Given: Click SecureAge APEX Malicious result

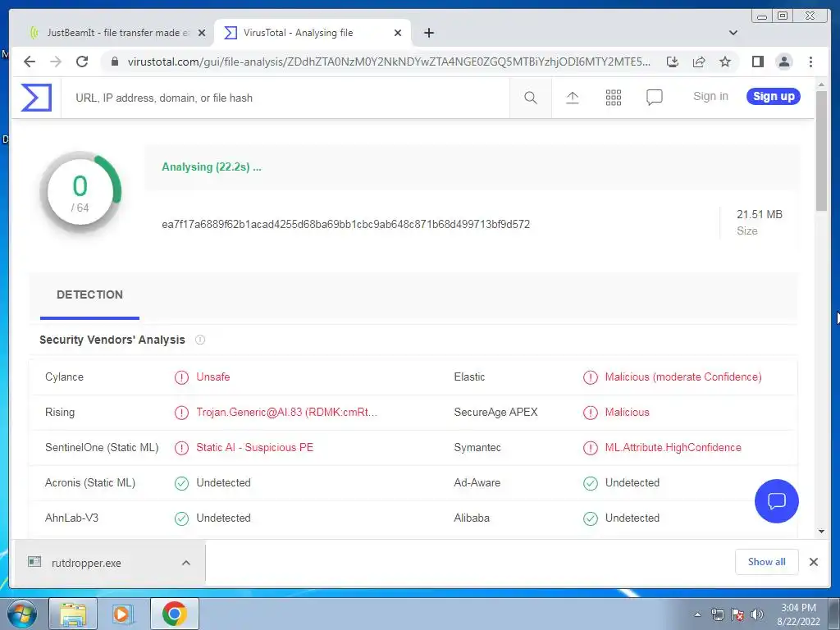Looking at the screenshot, I should pos(627,413).
